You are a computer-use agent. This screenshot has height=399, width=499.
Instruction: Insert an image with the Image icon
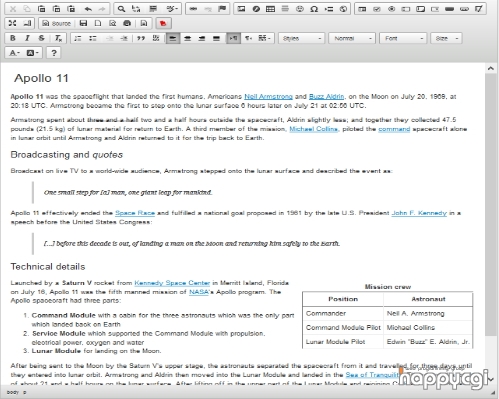pyautogui.click(x=241, y=9)
